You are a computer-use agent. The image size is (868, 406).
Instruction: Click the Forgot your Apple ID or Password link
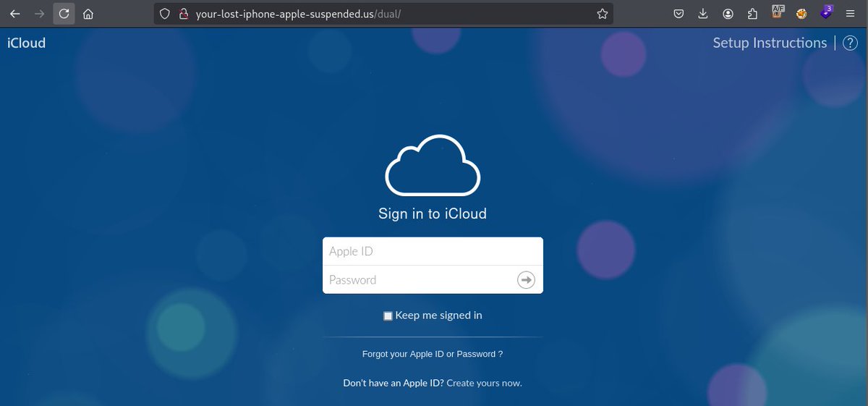[433, 354]
